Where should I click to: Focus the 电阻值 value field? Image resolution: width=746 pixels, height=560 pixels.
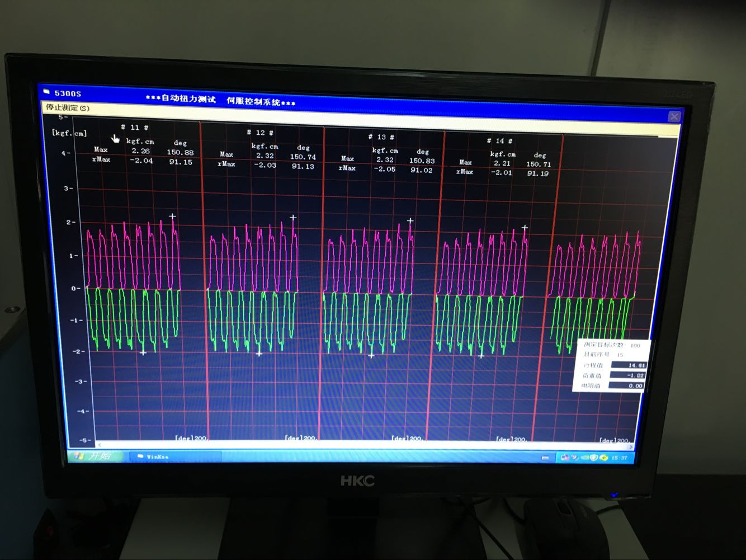coord(626,385)
